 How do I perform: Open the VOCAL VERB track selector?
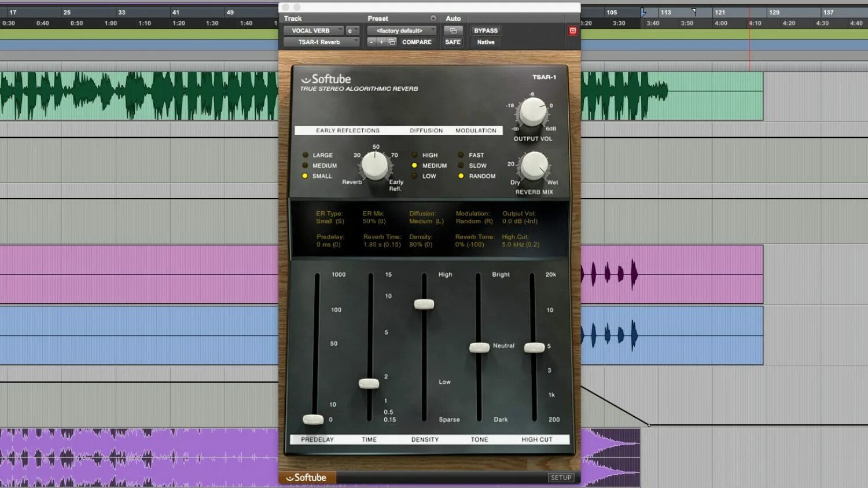(x=313, y=31)
